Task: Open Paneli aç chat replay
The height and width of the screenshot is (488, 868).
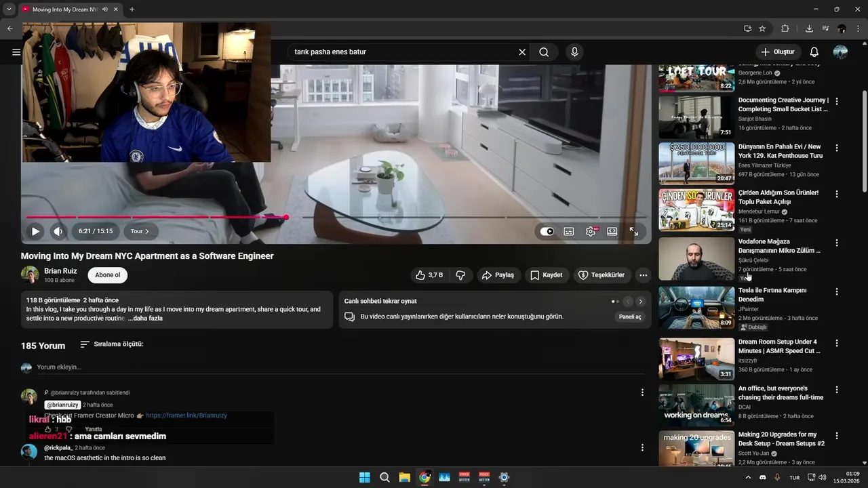Action: (x=630, y=317)
